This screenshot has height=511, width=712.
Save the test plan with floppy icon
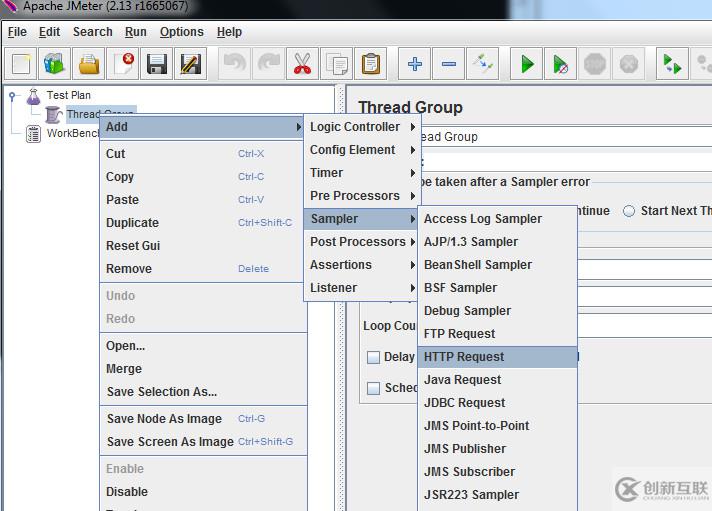click(x=157, y=64)
